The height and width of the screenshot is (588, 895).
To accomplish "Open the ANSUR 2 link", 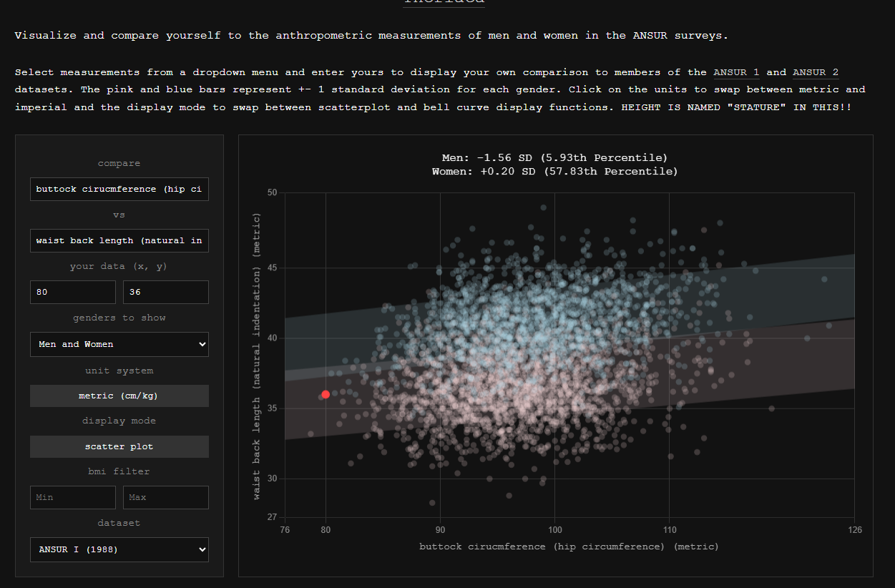I will pyautogui.click(x=816, y=72).
